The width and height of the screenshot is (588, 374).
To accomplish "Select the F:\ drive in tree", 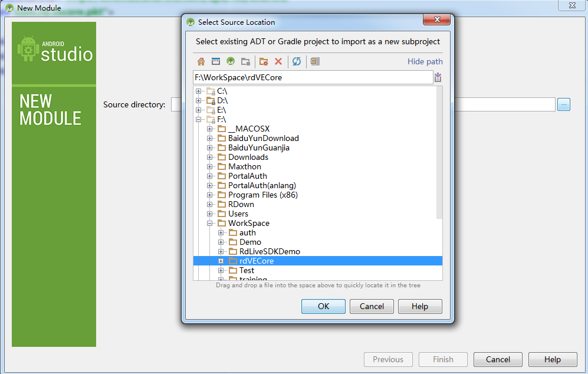I will click(x=221, y=119).
